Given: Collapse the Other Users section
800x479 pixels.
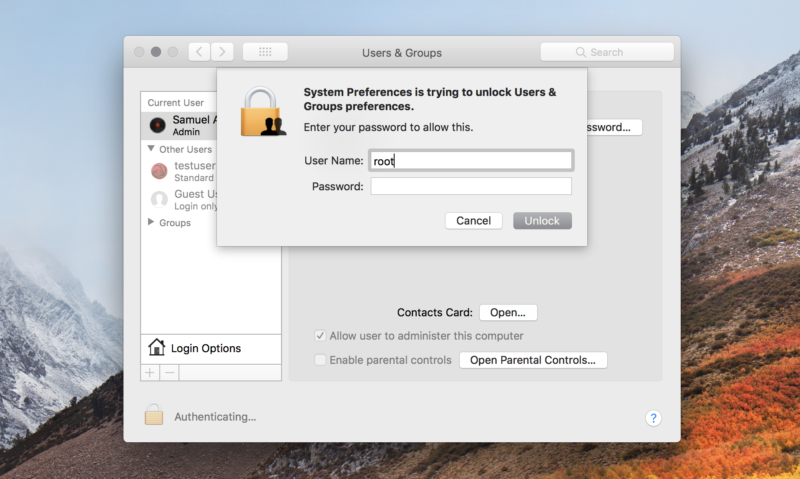Looking at the screenshot, I should point(151,148).
